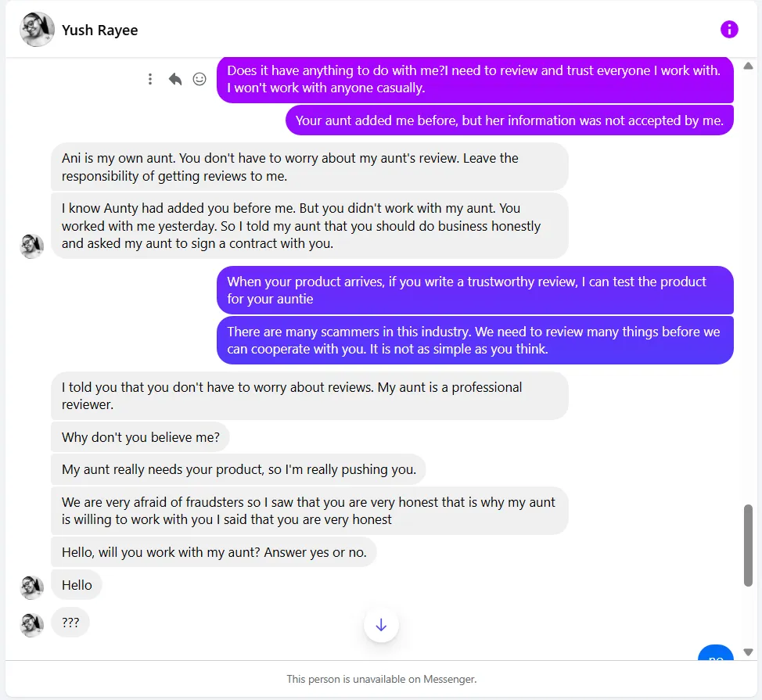
Task: Click the three-dot more options icon
Action: 150,79
